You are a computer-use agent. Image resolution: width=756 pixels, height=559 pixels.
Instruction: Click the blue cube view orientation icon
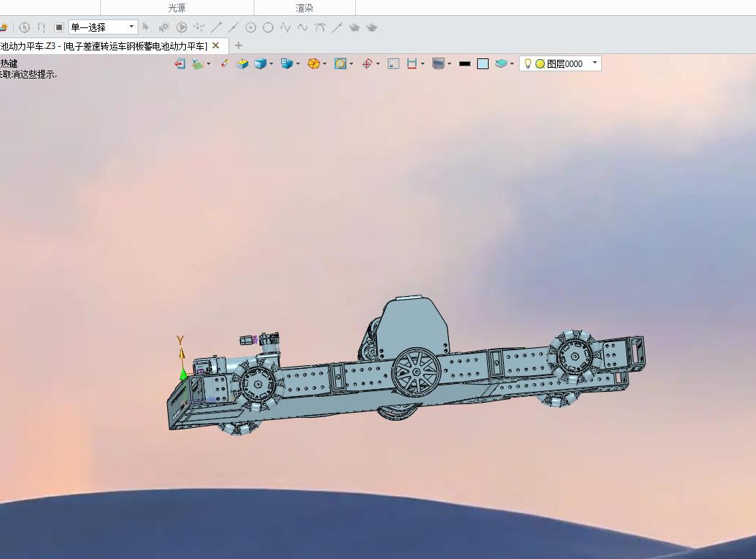(x=287, y=63)
